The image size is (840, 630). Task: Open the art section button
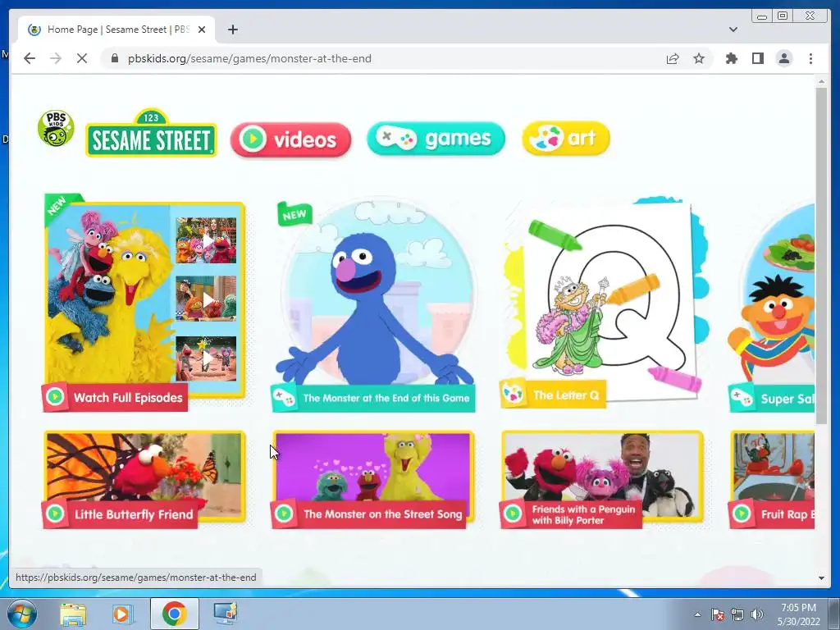(x=566, y=138)
